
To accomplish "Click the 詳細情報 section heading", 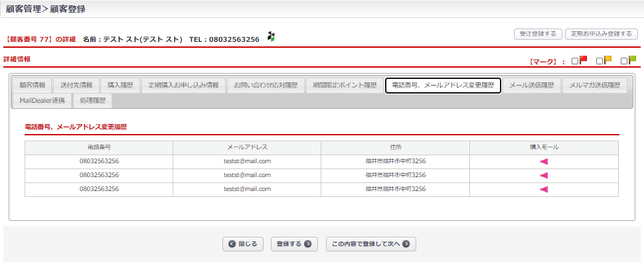I will (17, 60).
